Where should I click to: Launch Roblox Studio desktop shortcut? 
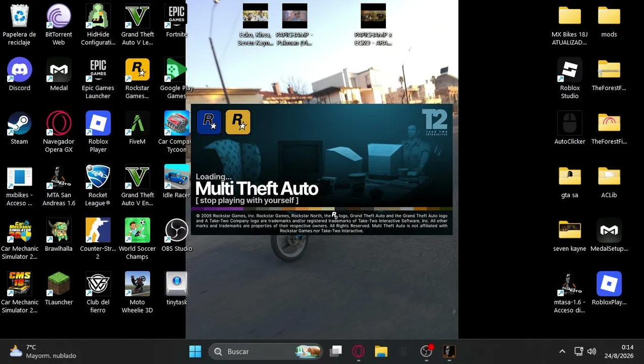click(x=570, y=78)
